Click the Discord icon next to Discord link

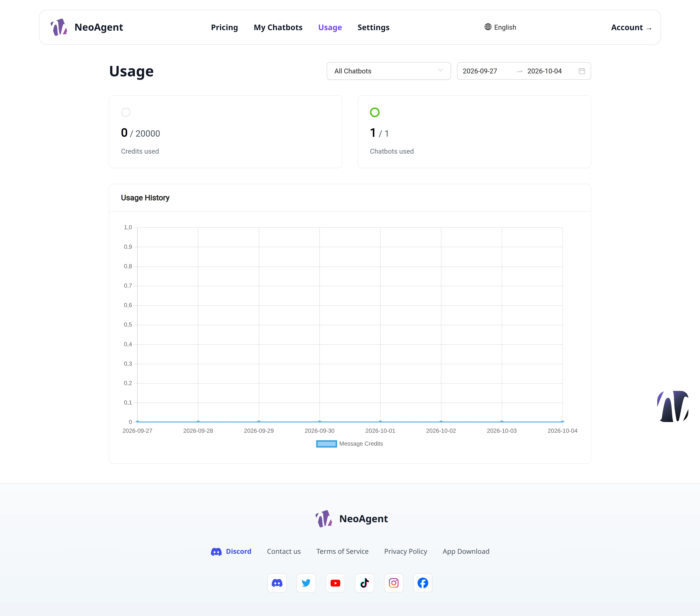[x=216, y=552]
